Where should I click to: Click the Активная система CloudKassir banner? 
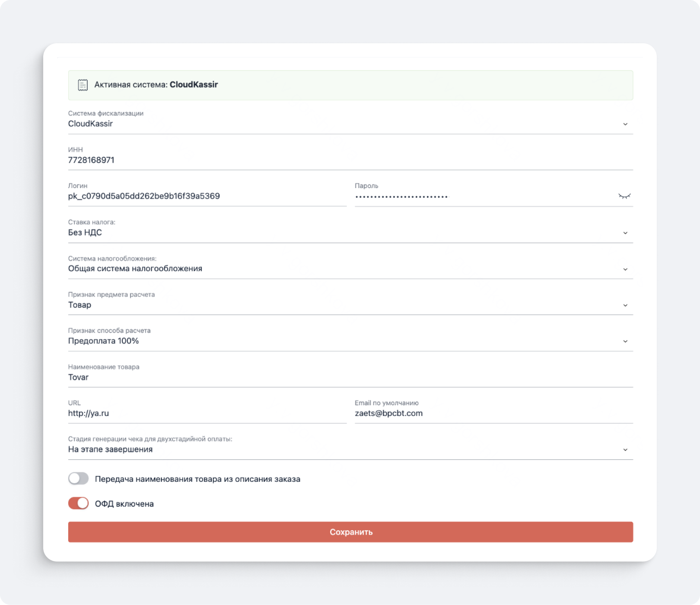point(350,85)
